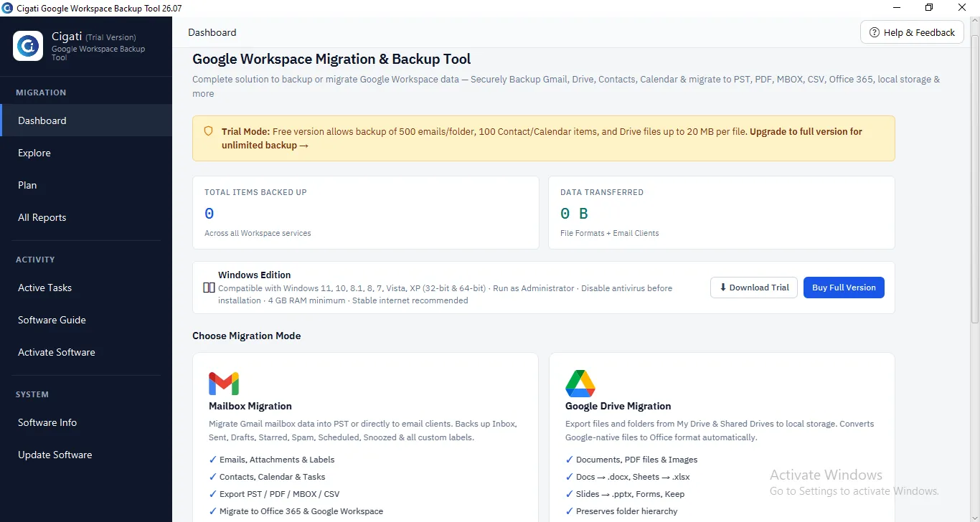Image resolution: width=980 pixels, height=522 pixels.
Task: Select Activate Software in sidebar
Action: pos(86,352)
